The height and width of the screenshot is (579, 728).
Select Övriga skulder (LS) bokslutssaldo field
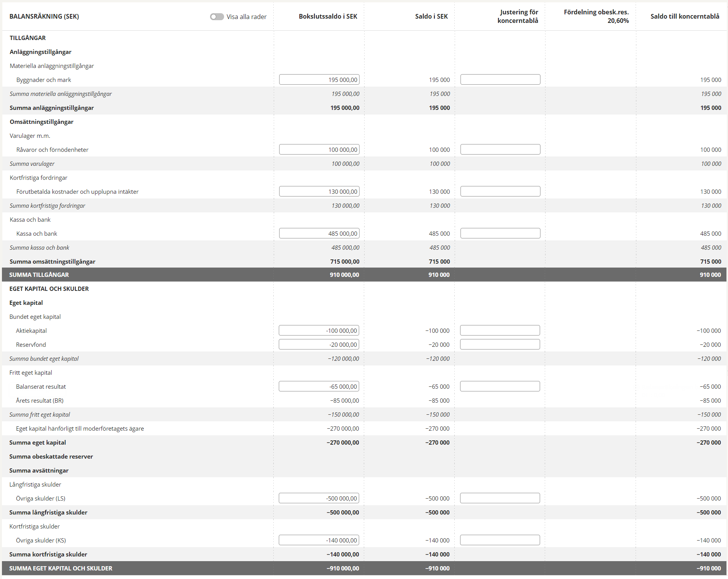tap(318, 498)
